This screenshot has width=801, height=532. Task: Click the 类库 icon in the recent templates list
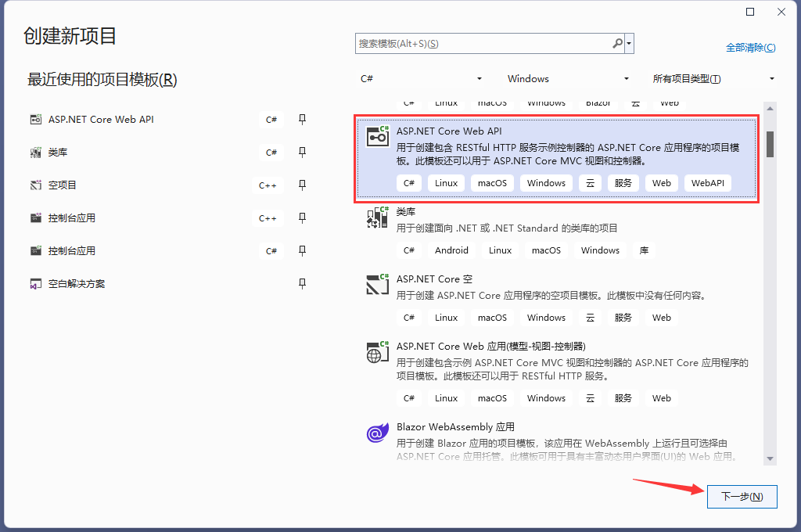pyautogui.click(x=36, y=153)
